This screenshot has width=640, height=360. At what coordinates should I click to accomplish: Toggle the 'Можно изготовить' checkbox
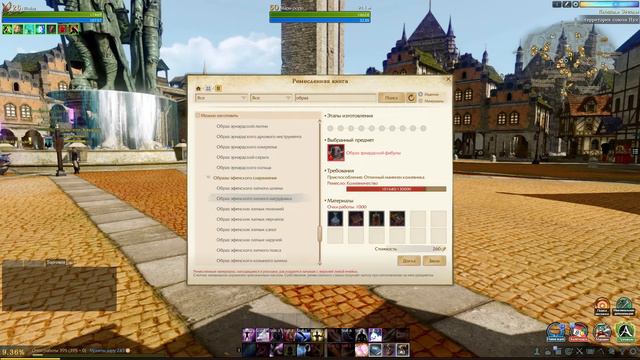pyautogui.click(x=198, y=116)
